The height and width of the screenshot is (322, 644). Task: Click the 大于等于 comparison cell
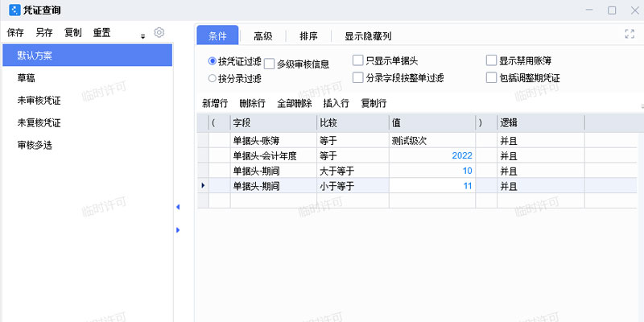point(352,171)
